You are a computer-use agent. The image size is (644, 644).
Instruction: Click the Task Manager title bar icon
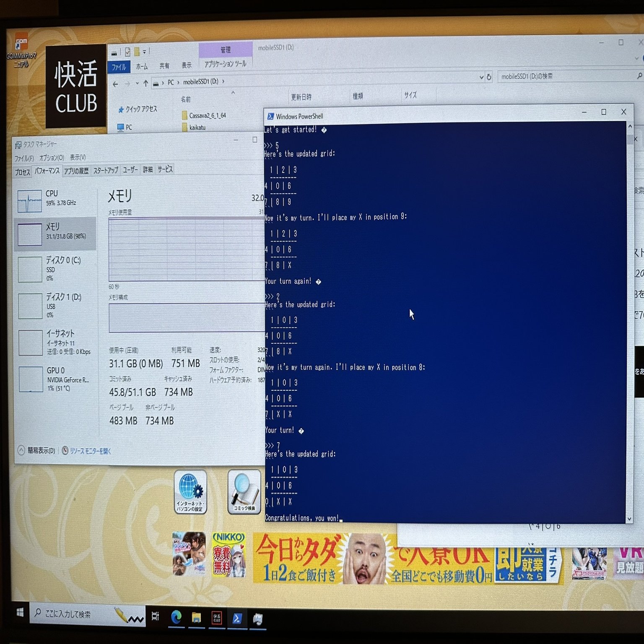[18, 145]
